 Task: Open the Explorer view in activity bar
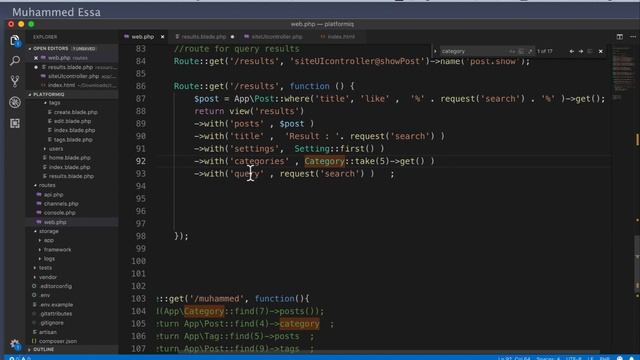(15, 40)
